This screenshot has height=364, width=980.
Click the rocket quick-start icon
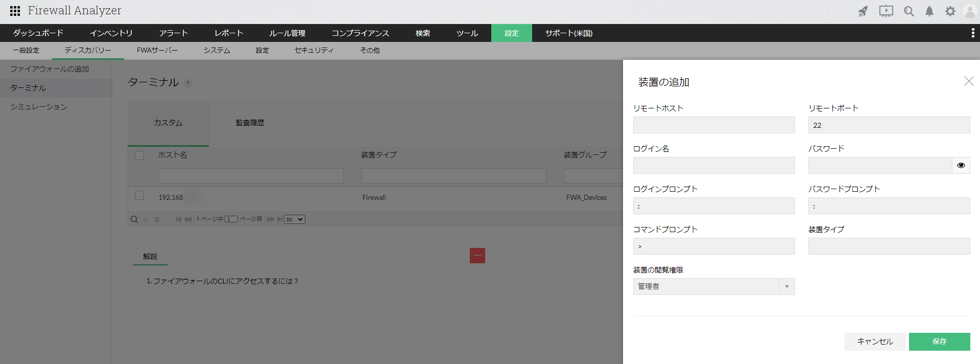[863, 11]
